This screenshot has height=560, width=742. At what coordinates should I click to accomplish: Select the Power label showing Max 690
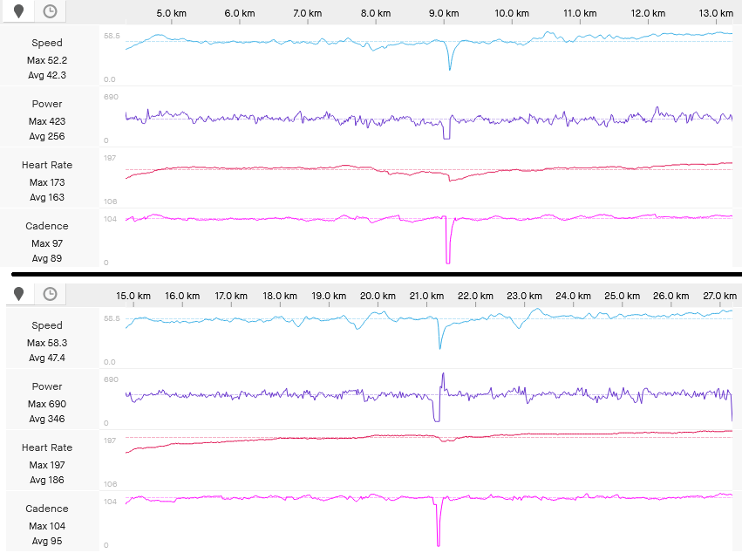47,386
